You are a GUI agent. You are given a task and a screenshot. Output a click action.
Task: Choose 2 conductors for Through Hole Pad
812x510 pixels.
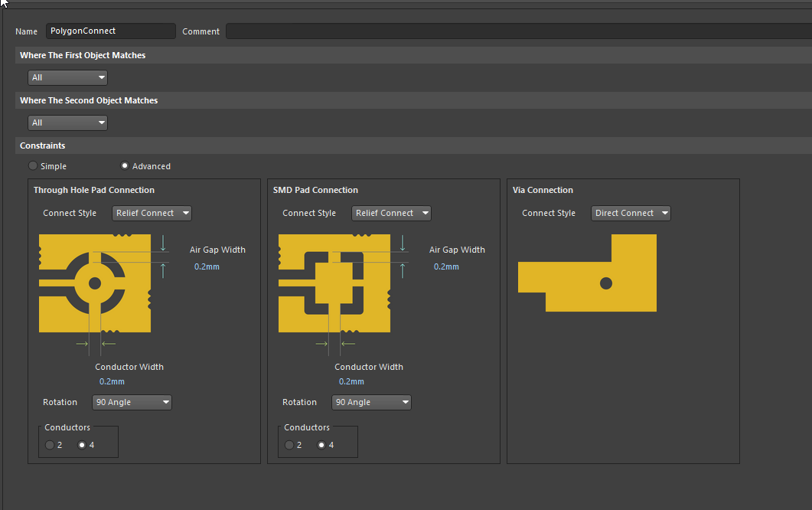(x=50, y=445)
